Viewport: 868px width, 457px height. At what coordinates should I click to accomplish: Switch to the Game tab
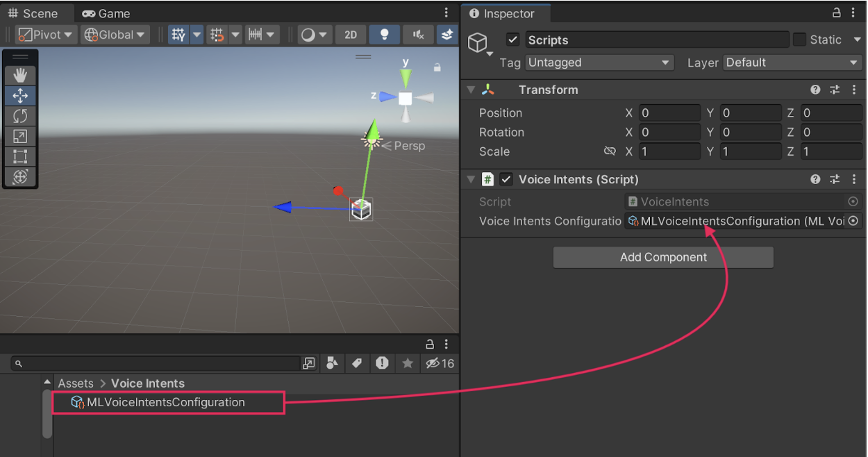[x=106, y=14]
